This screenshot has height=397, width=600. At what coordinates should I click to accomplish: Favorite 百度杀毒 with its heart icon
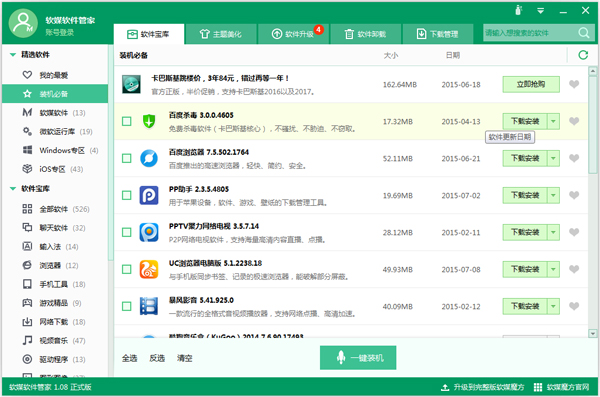coord(574,121)
